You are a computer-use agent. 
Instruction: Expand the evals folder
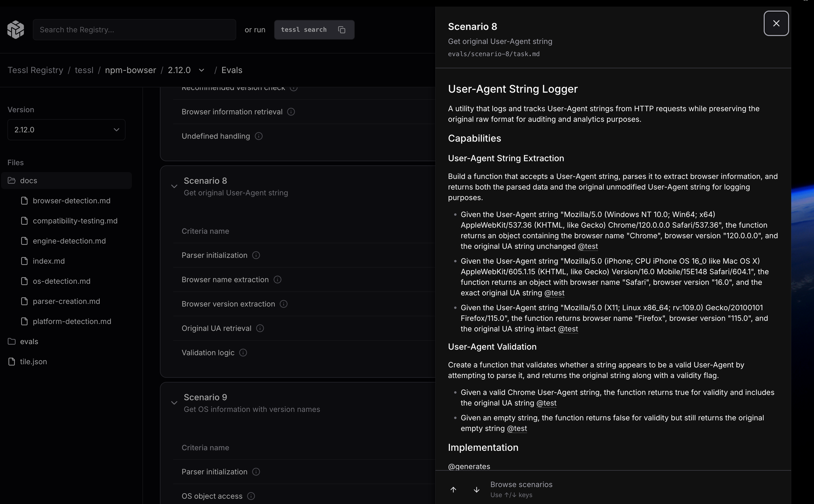29,342
